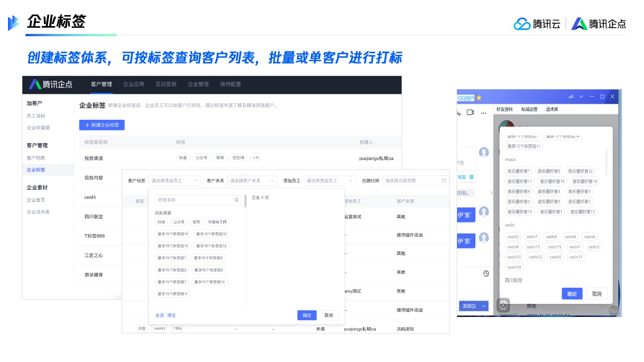Open the 客户关系 dropdown
Screen dimensions: 644x362
pyautogui.click(x=252, y=181)
